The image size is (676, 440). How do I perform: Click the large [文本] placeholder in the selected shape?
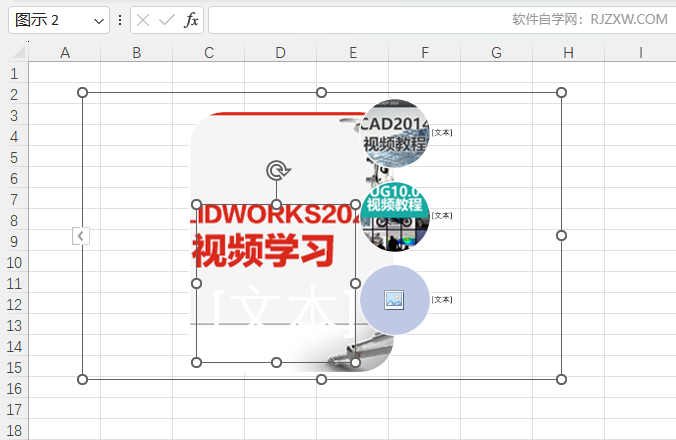[x=282, y=309]
